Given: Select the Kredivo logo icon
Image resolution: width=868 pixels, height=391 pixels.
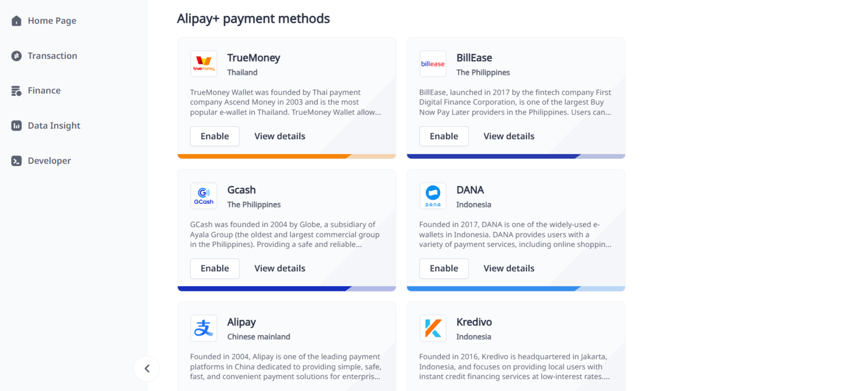Looking at the screenshot, I should point(433,328).
